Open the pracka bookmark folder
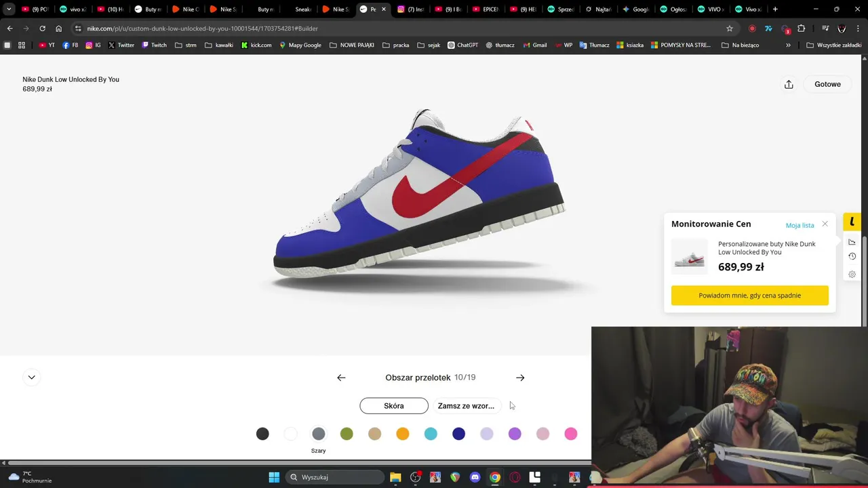Screen dimensions: 868x488 tap(395, 45)
